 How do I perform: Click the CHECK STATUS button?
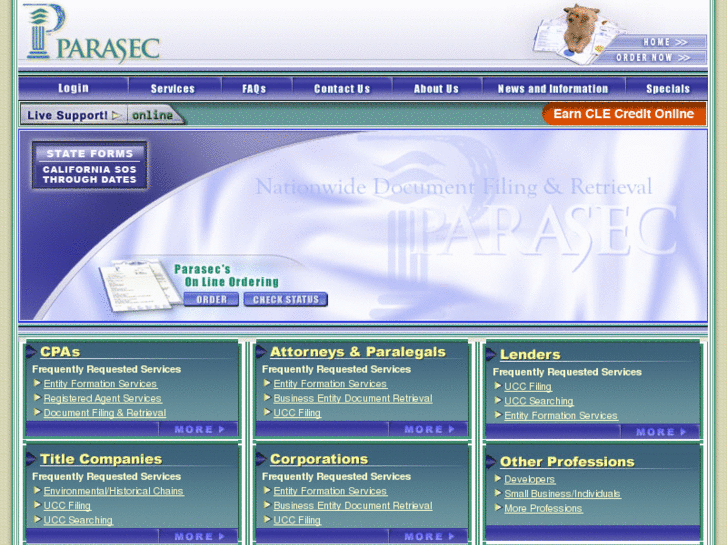pos(286,300)
